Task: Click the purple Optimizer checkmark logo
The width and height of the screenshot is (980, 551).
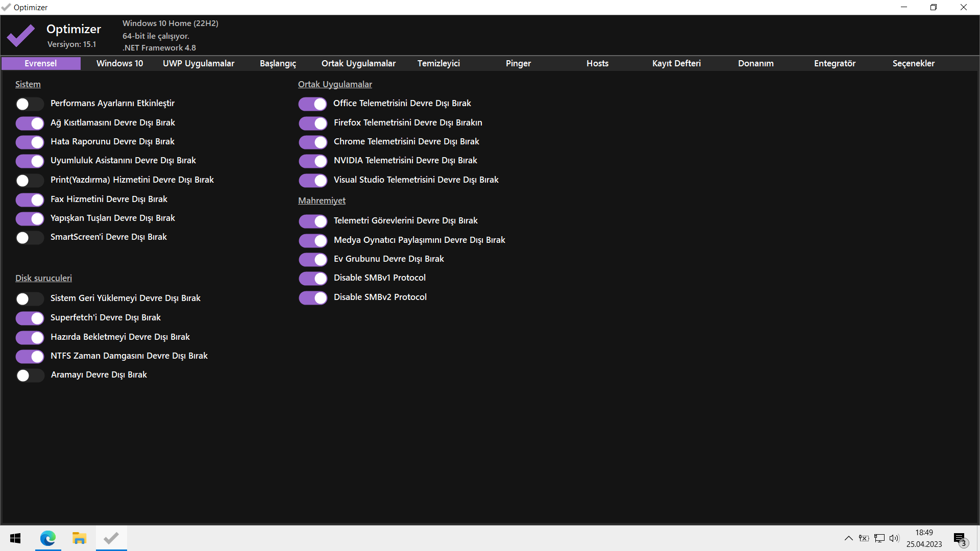Action: 20,35
